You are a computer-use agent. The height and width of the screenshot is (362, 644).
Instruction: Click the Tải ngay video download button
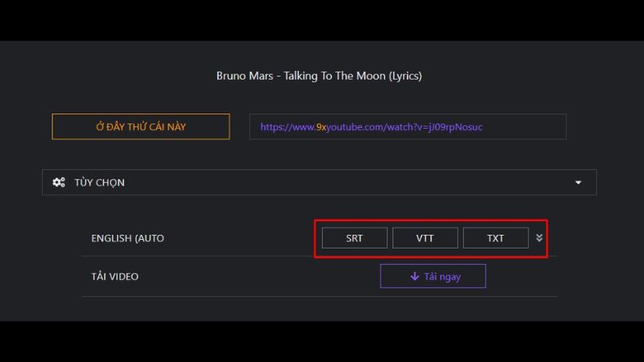433,277
